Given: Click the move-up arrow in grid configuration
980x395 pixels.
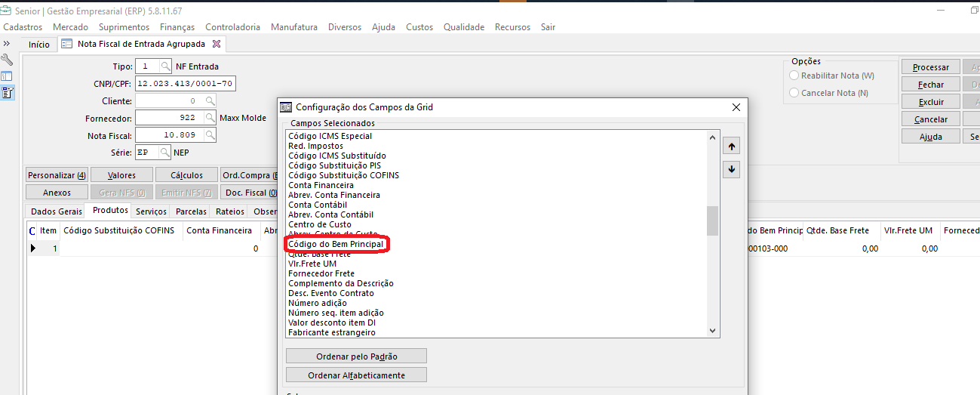Looking at the screenshot, I should click(x=730, y=147).
